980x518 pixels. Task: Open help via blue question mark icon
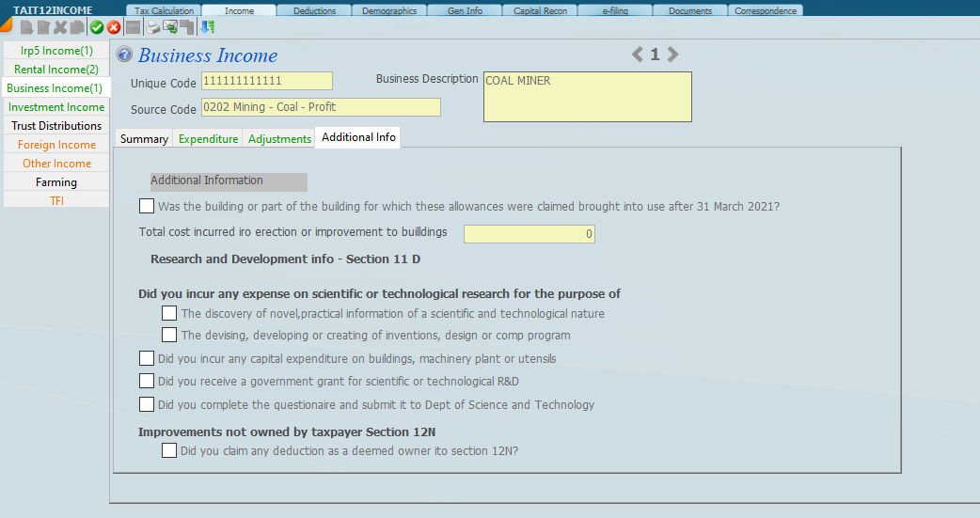124,55
